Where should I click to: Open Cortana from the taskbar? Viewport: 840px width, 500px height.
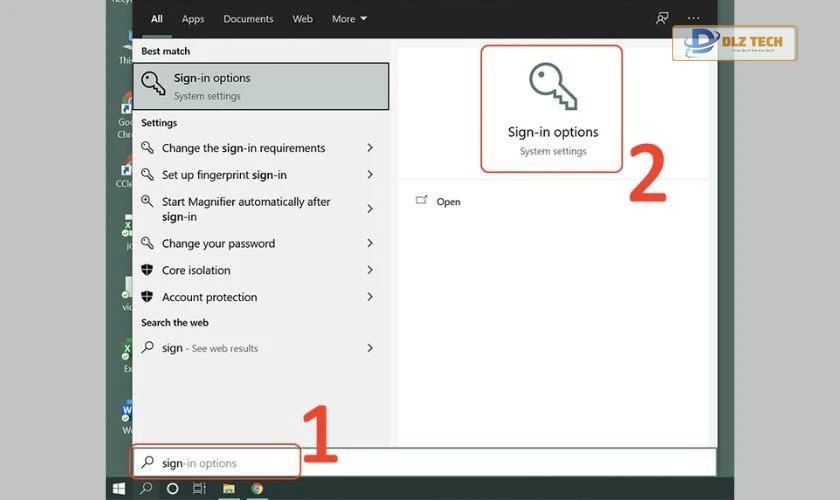(172, 489)
